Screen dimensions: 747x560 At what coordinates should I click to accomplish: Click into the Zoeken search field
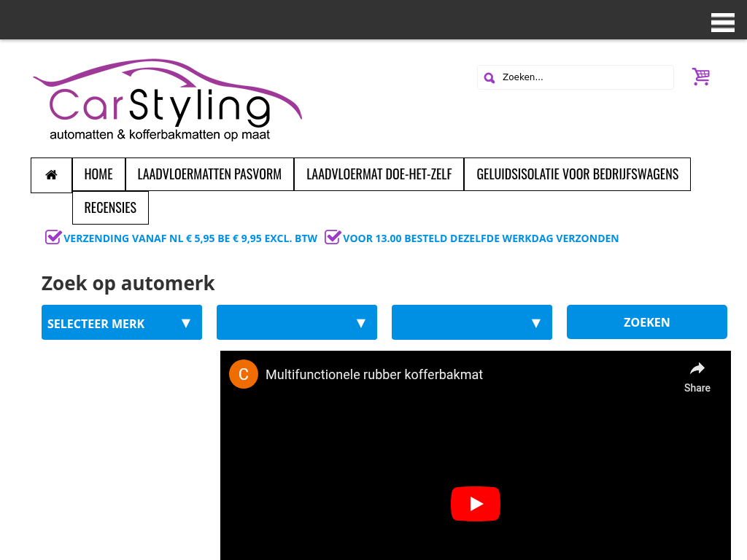pos(584,77)
